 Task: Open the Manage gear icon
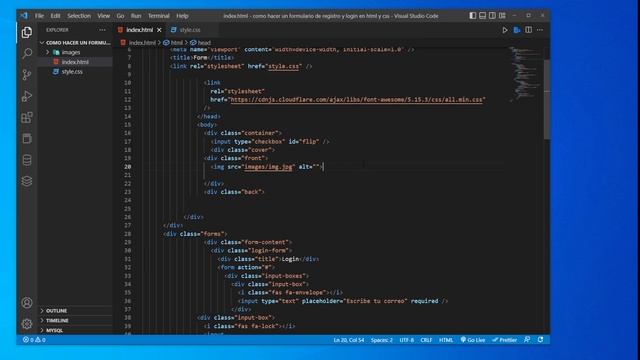pyautogui.click(x=27, y=324)
